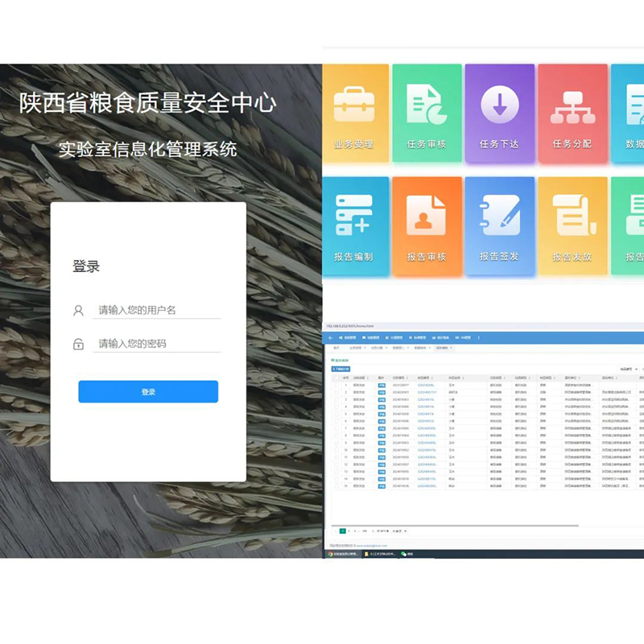Tick the checkbox for table row 1
Screen dimensions: 644x644
click(x=336, y=386)
